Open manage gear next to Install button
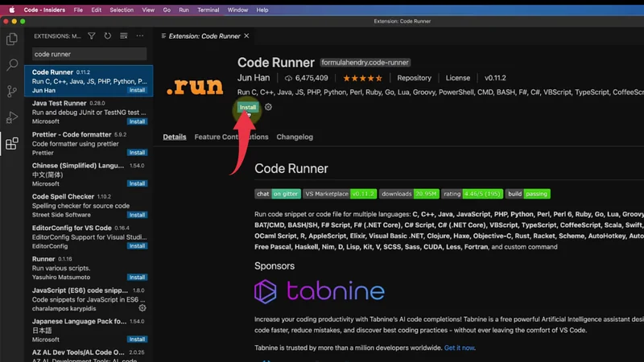The height and width of the screenshot is (362, 644). (x=269, y=107)
